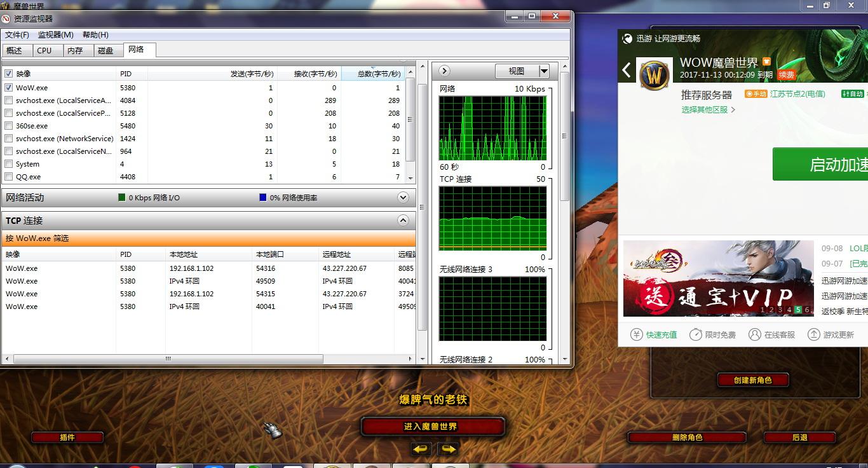Contact 在线客服 online support
The image size is (868, 468).
pos(771,334)
